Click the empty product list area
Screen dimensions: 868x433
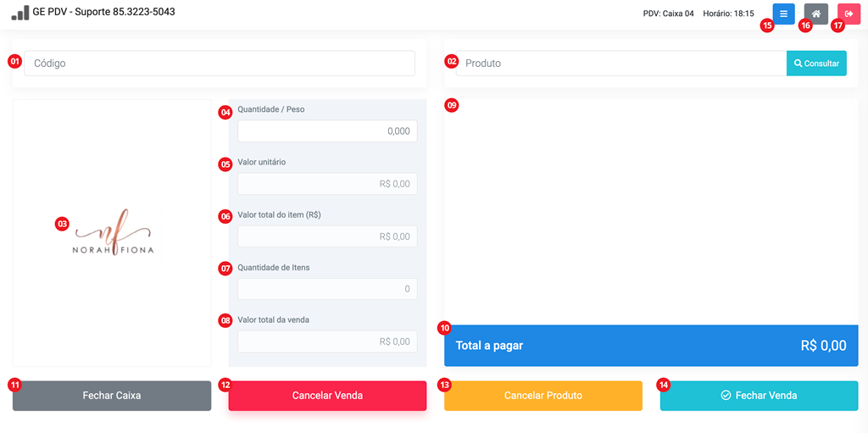(x=651, y=212)
